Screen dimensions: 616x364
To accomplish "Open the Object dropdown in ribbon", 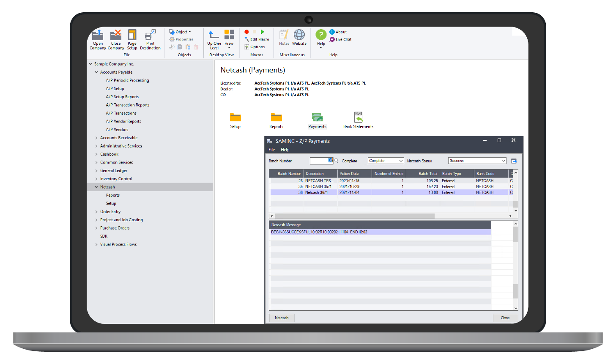I will pos(180,32).
